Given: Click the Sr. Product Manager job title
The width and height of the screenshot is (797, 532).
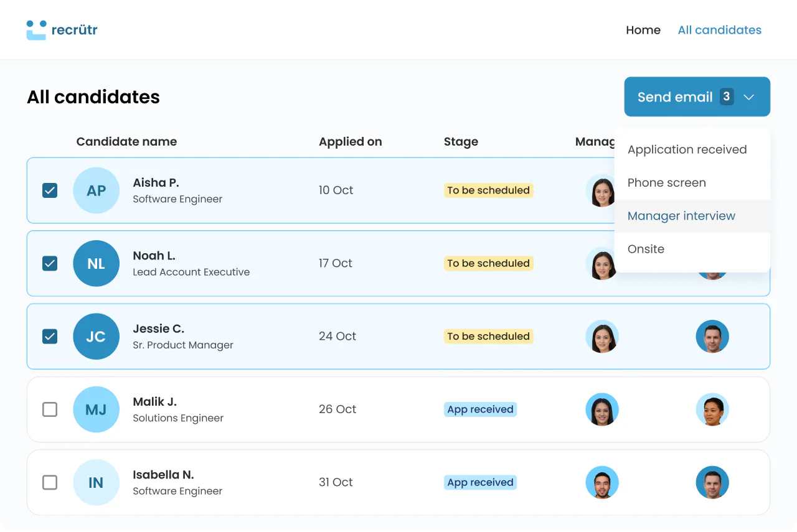Looking at the screenshot, I should (183, 345).
